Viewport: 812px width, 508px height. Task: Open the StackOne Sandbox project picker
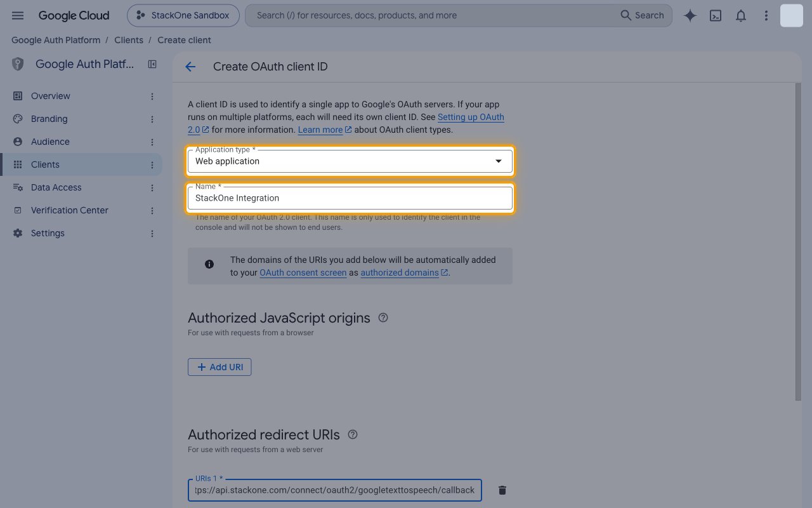click(x=183, y=15)
